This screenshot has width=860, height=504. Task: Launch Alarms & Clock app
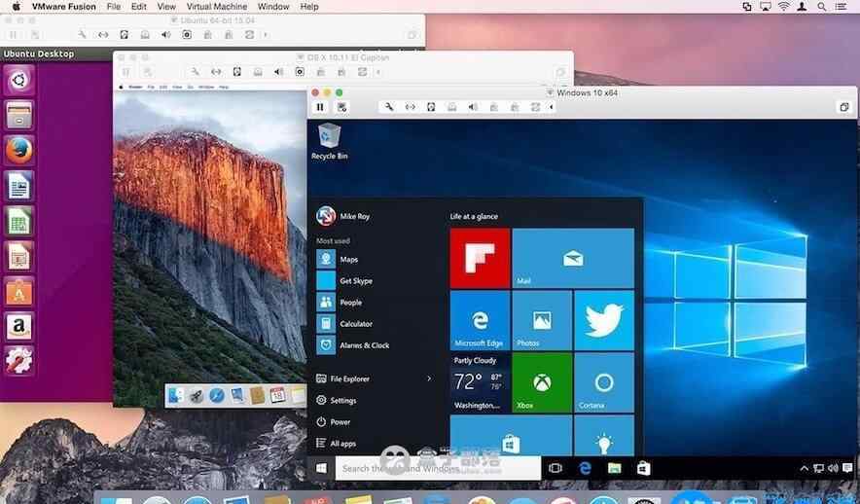(x=353, y=345)
